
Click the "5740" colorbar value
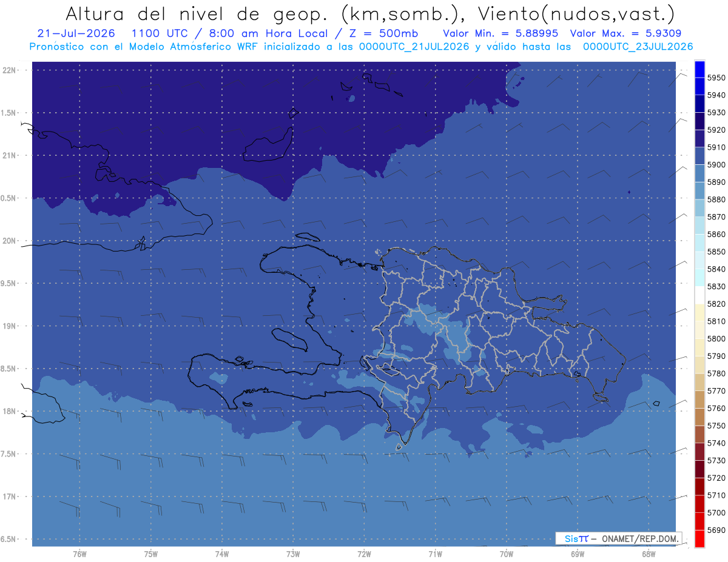click(x=716, y=443)
